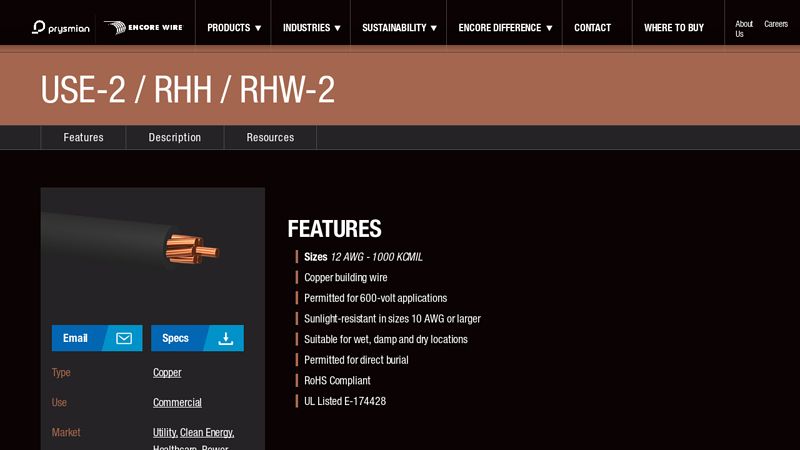This screenshot has width=800, height=450.
Task: Open the Industries menu
Action: point(306,28)
